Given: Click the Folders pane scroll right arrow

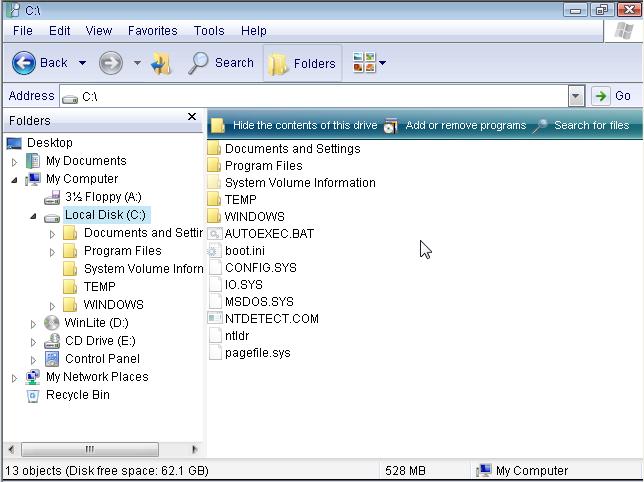Looking at the screenshot, I should point(194,449).
